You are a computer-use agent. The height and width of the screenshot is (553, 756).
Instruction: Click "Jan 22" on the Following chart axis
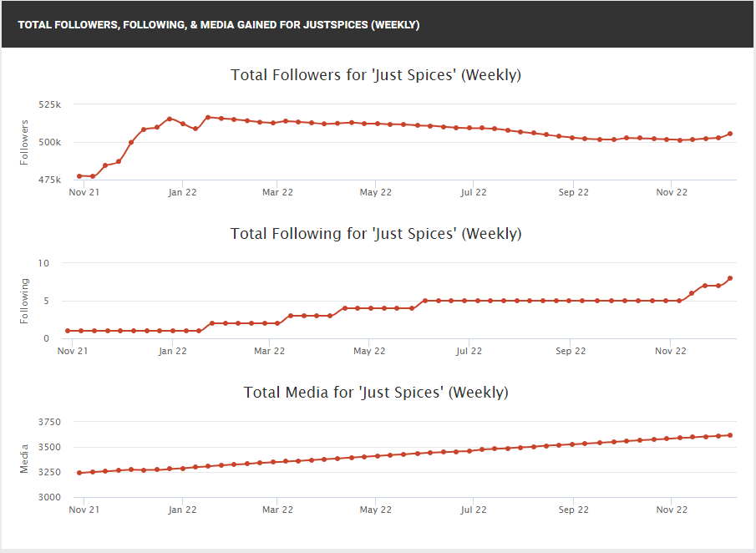click(172, 351)
